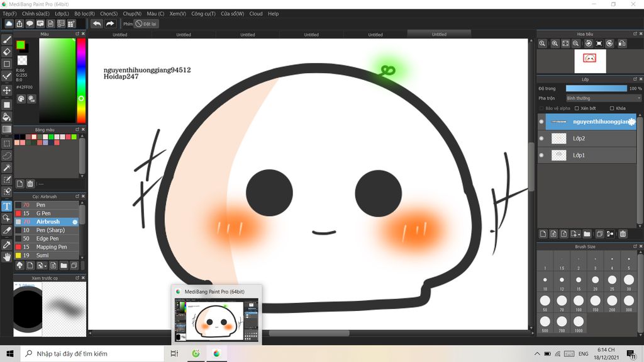Open notification center icon in taskbar
Image resolution: width=644 pixels, height=362 pixels.
pos(631,354)
